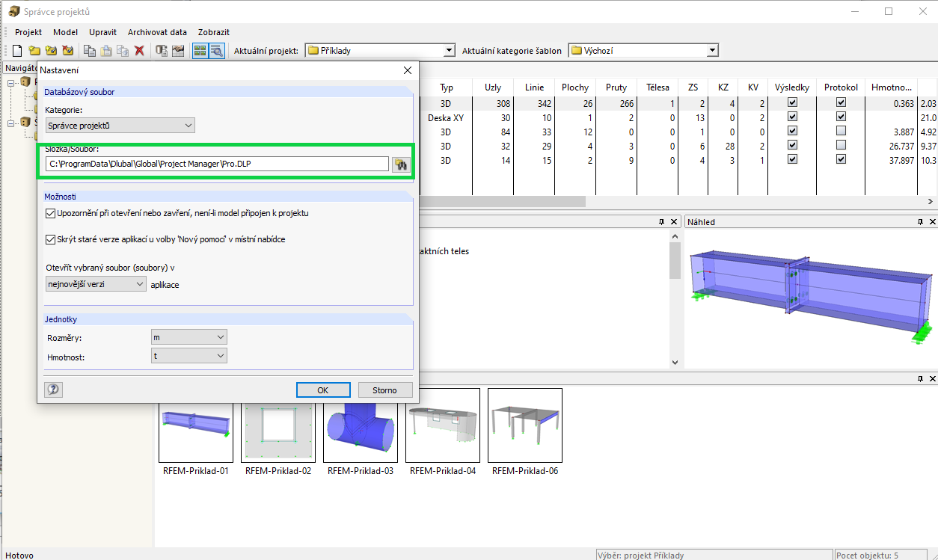Open the Hmotnost units dropdown
The height and width of the screenshot is (560, 938).
pyautogui.click(x=188, y=356)
